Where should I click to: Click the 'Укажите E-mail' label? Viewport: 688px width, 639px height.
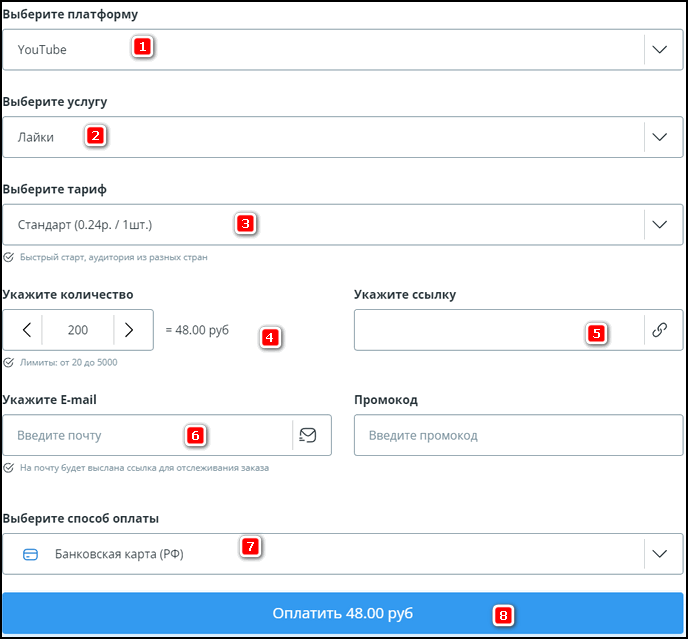tap(50, 400)
